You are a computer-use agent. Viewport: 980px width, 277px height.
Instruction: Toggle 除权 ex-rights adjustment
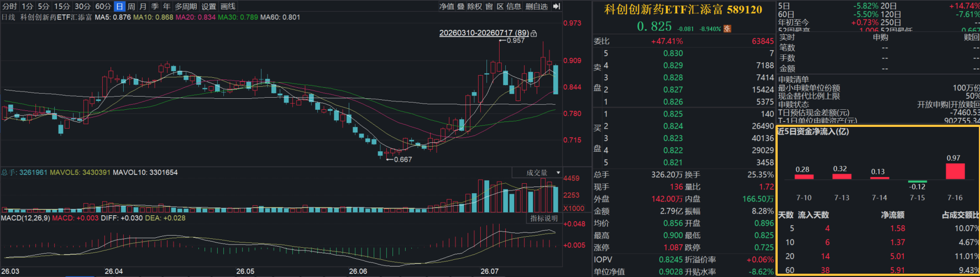coord(474,6)
